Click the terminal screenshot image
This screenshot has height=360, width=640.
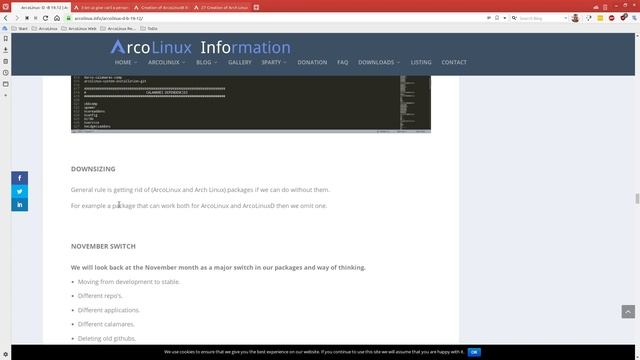coord(251,104)
